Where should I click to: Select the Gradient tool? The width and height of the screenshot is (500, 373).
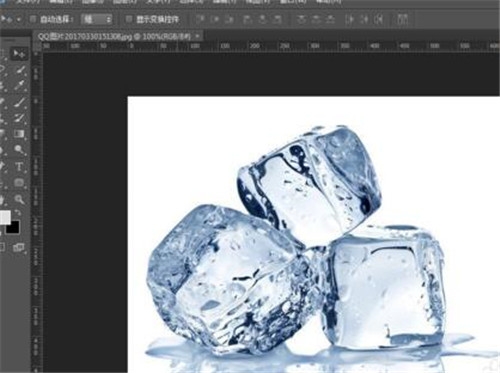pos(19,134)
